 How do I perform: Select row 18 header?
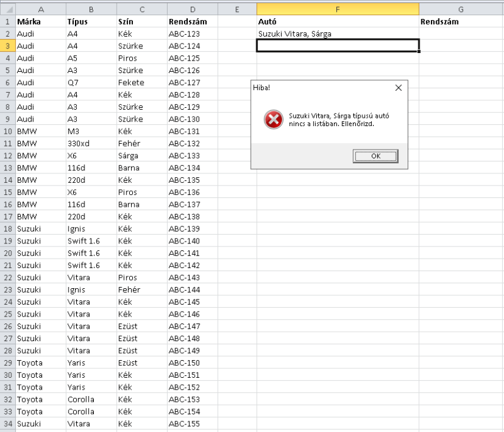click(8, 229)
